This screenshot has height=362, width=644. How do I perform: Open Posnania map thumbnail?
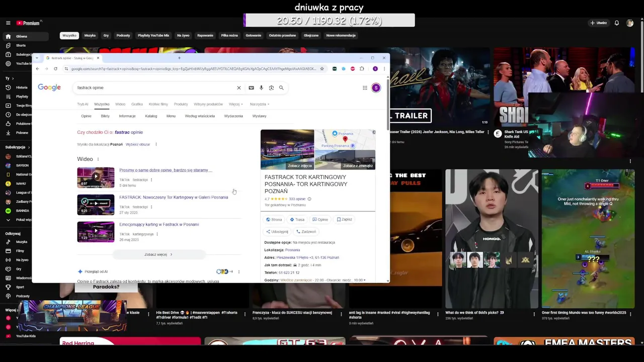[345, 139]
